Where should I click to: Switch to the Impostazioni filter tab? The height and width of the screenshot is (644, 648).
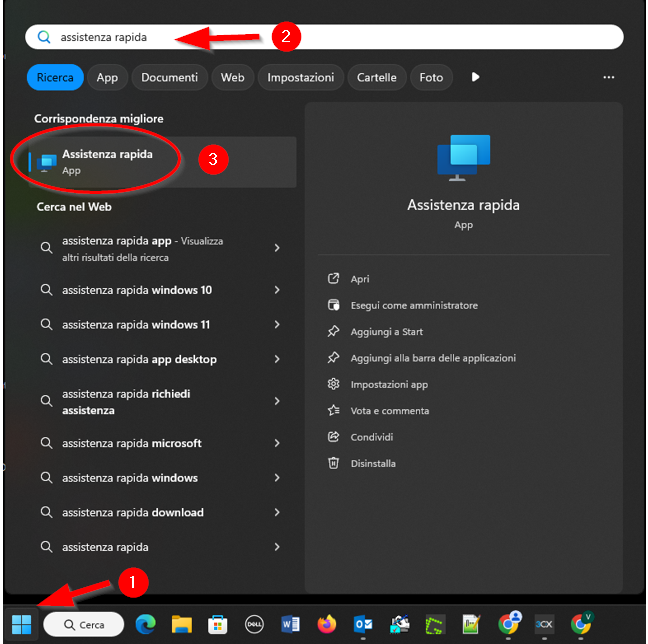click(x=301, y=77)
